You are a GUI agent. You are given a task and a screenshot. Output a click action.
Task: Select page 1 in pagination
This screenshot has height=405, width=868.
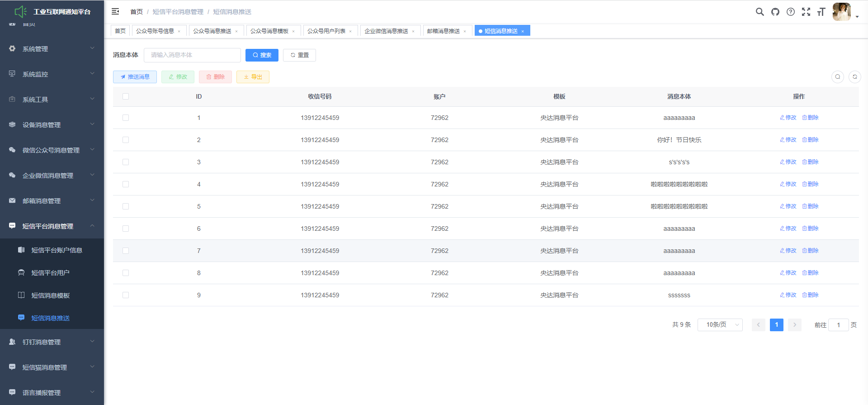click(777, 325)
